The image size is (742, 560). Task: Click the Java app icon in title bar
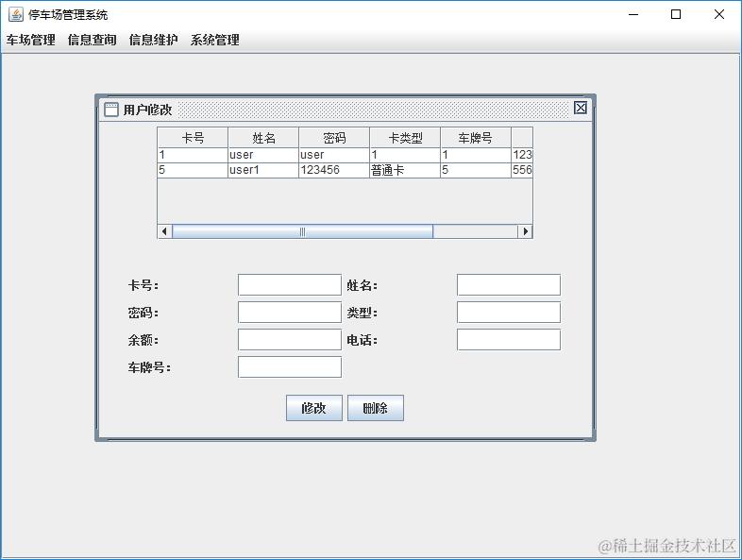(x=16, y=15)
